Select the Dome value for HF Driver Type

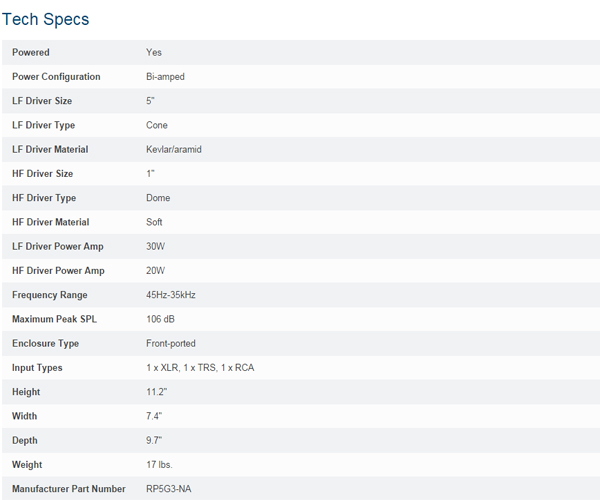coord(158,198)
